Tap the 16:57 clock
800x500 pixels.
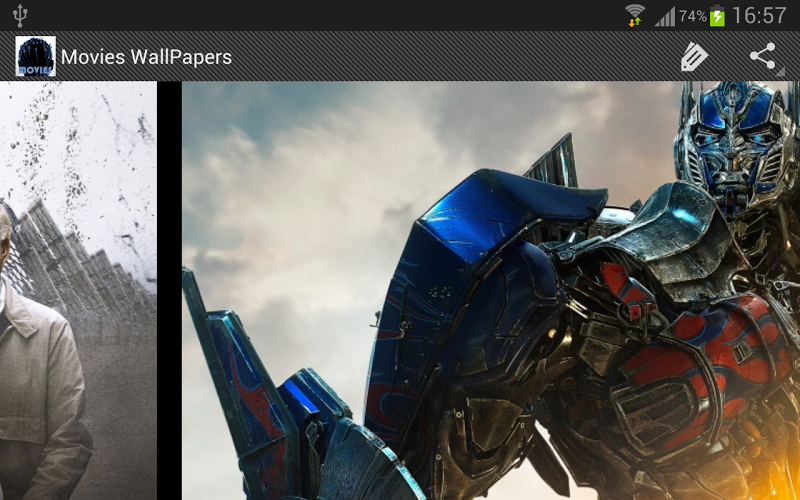pos(759,16)
